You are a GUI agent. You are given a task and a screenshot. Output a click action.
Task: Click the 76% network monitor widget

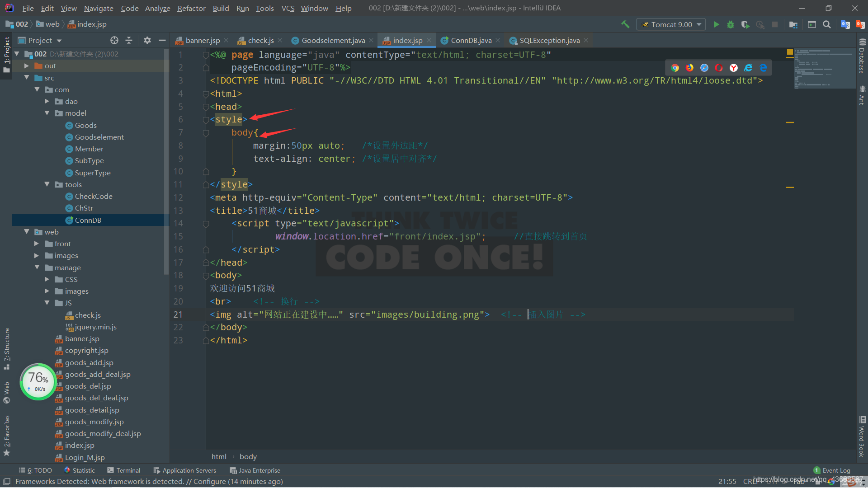38,382
